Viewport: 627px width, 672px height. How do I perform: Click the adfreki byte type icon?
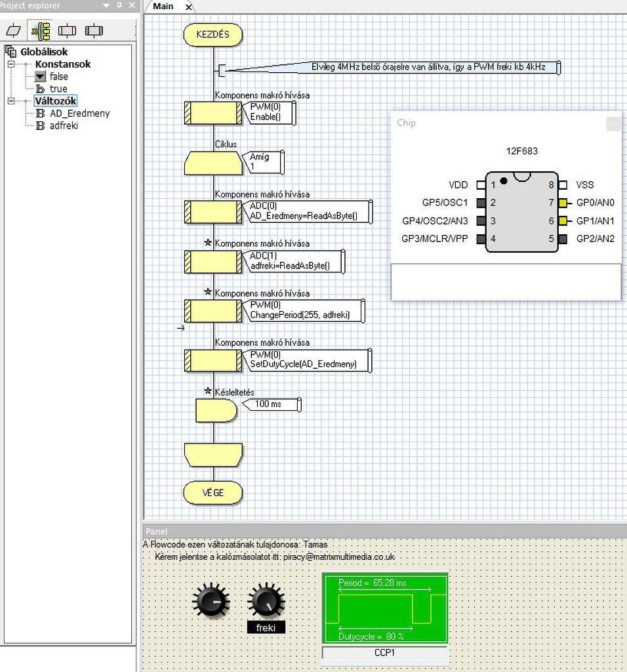point(40,126)
